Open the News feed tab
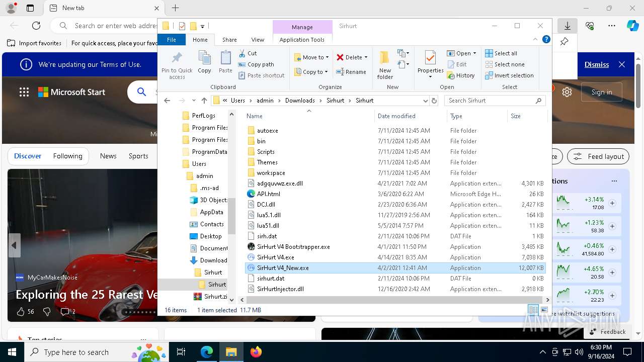644x362 pixels. point(108,156)
